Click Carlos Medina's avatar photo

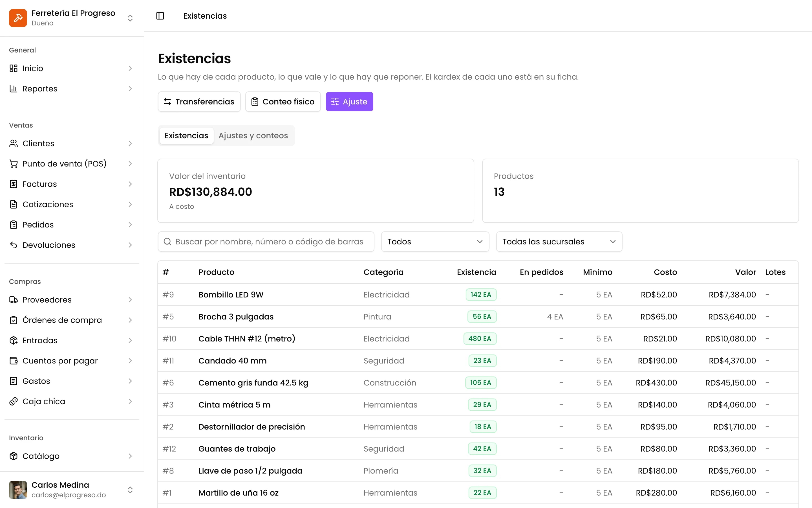[x=18, y=490]
